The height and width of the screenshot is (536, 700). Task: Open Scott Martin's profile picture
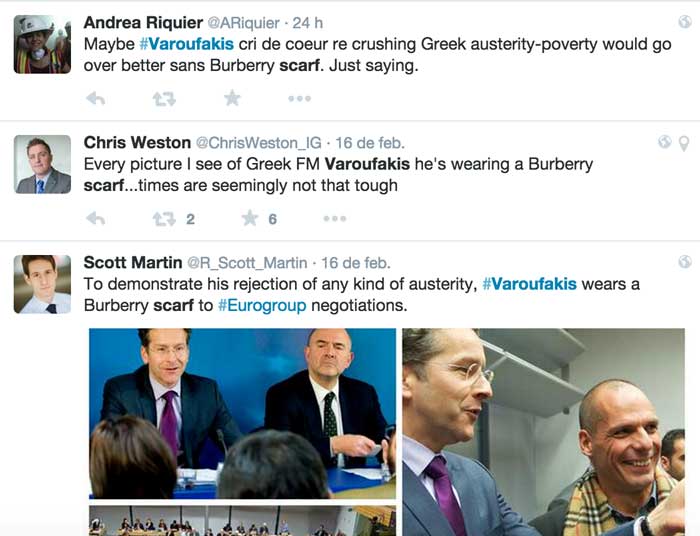pos(42,284)
